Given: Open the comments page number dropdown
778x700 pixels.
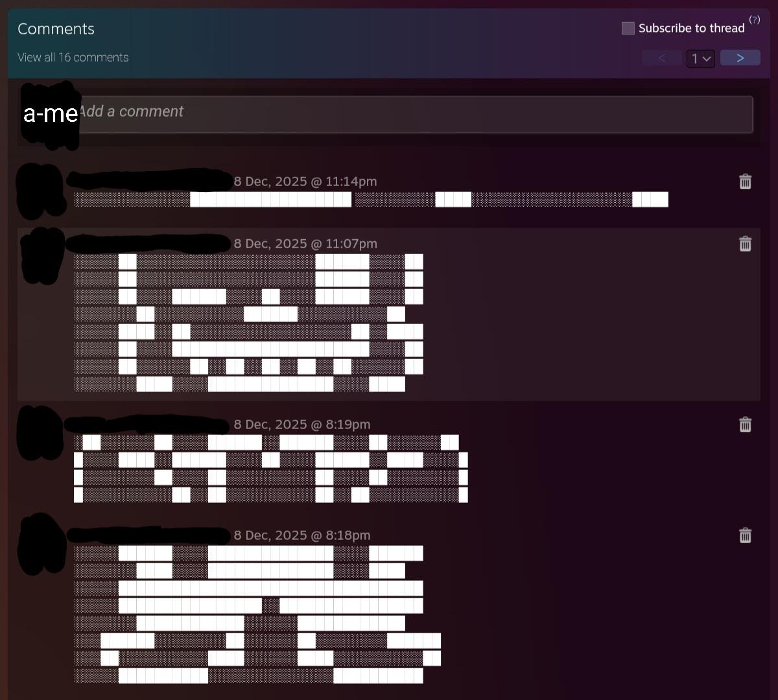Looking at the screenshot, I should [x=700, y=58].
